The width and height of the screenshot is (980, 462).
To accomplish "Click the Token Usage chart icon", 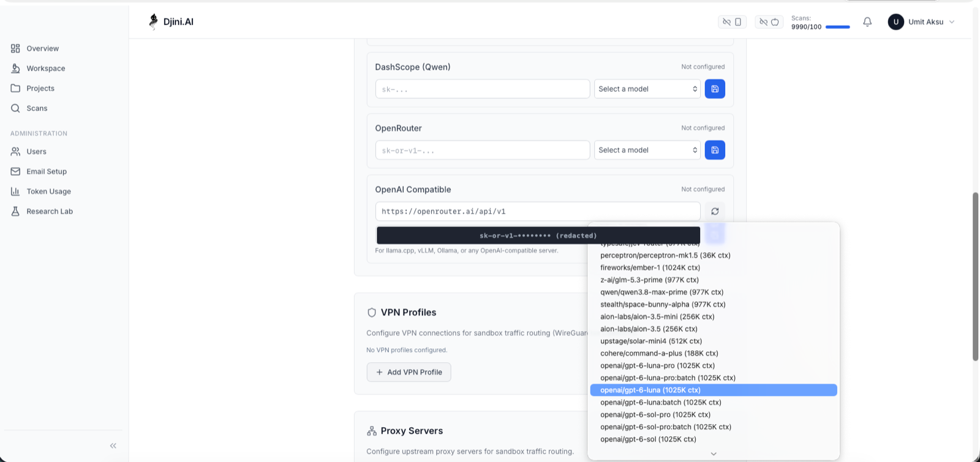I will pos(15,192).
